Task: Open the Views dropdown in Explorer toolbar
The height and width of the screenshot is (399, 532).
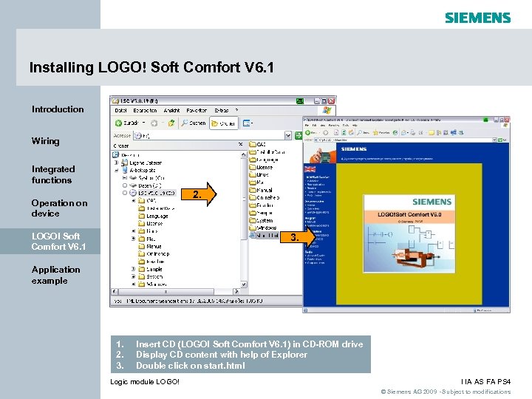Action: tap(248, 123)
